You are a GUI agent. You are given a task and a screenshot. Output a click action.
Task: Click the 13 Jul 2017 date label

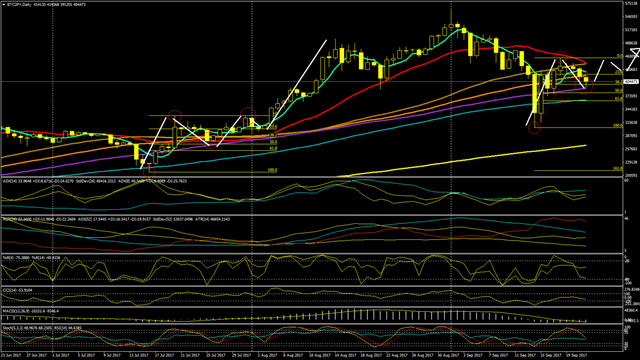pyautogui.click(x=139, y=356)
